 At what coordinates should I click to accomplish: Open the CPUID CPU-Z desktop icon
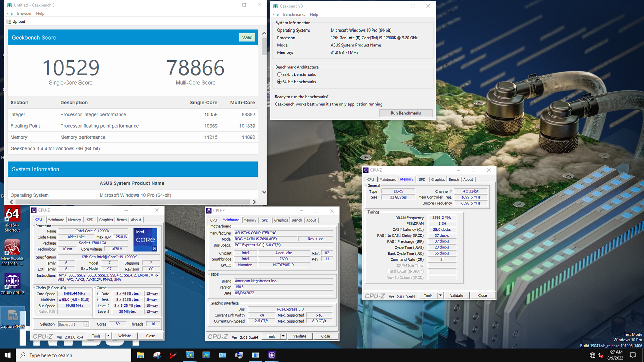[12, 284]
